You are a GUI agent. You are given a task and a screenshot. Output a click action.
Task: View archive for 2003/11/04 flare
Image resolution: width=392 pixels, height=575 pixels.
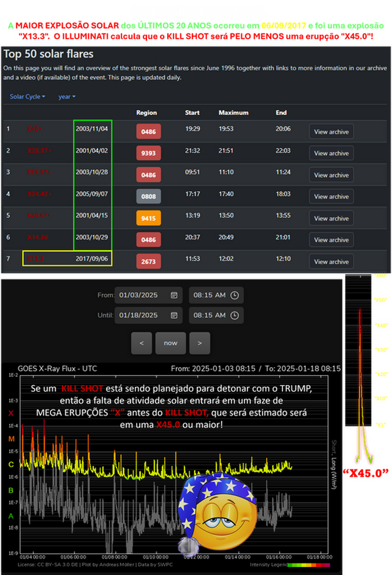(331, 132)
